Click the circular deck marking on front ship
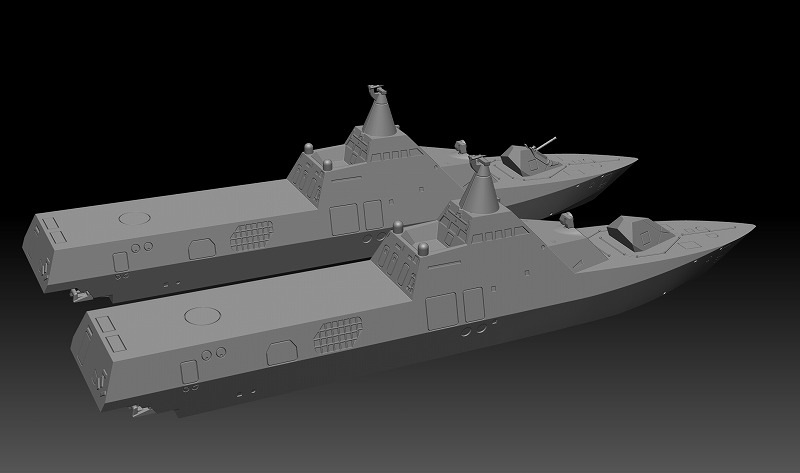 (x=203, y=316)
